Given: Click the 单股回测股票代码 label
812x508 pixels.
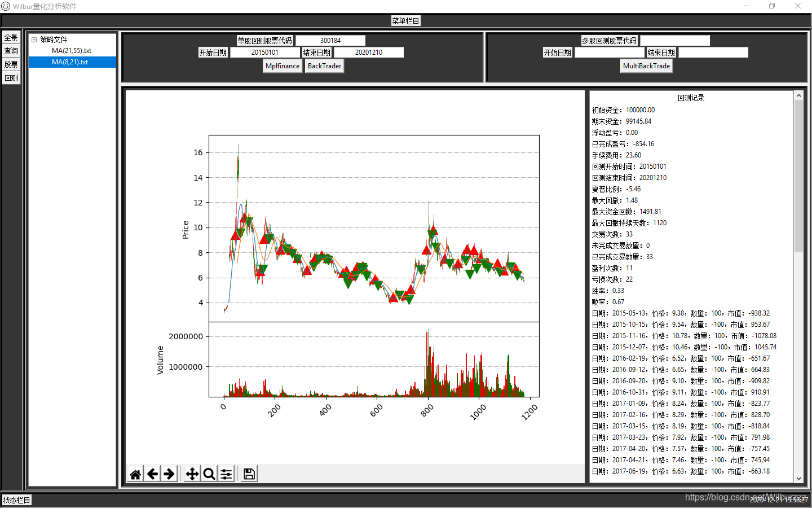Looking at the screenshot, I should click(x=265, y=41).
